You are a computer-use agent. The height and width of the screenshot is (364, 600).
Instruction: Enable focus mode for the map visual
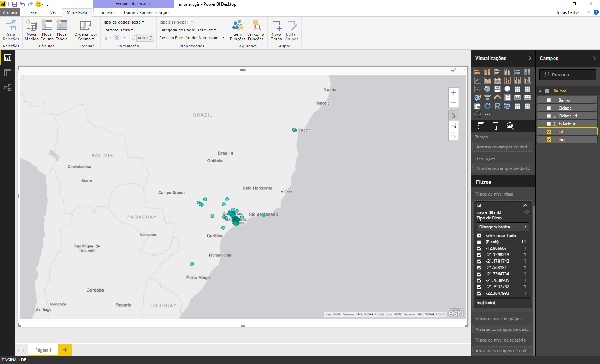click(x=454, y=70)
